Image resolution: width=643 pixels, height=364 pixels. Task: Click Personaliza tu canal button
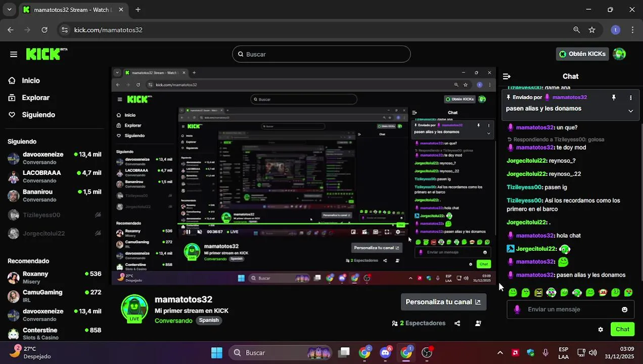[x=443, y=302]
